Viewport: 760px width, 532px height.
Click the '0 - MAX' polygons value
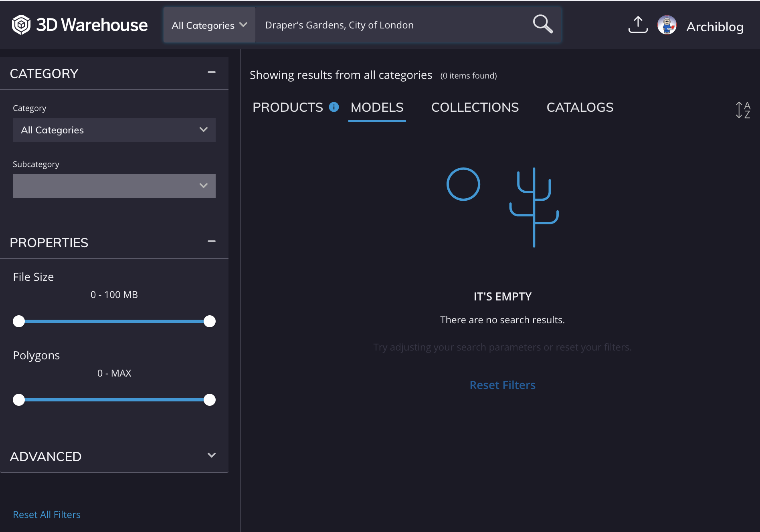pyautogui.click(x=114, y=373)
